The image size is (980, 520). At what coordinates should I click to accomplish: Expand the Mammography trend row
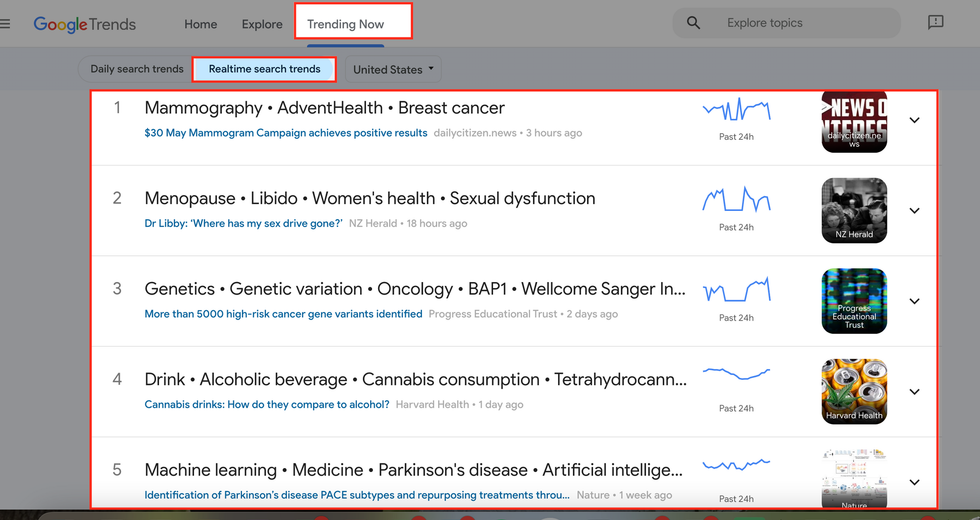pyautogui.click(x=914, y=120)
